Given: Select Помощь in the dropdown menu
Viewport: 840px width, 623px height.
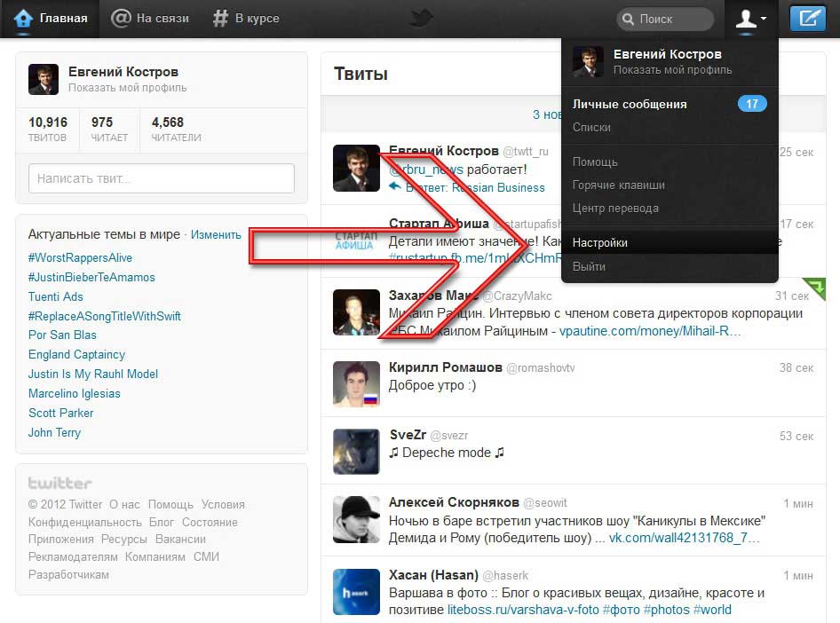Looking at the screenshot, I should (x=595, y=162).
